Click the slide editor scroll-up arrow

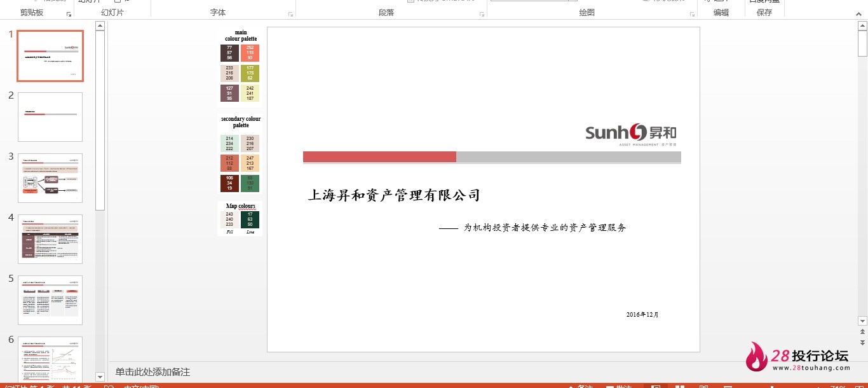(862, 27)
